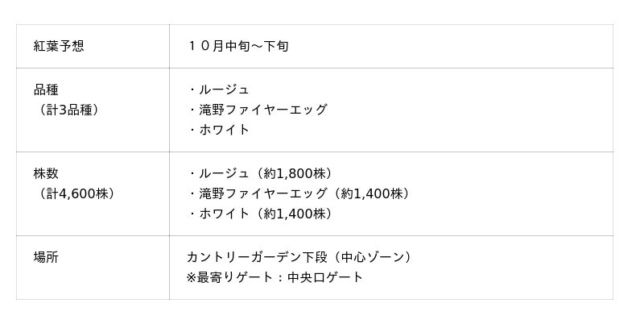Click ・ルージュ in the varieties list

tap(218, 89)
